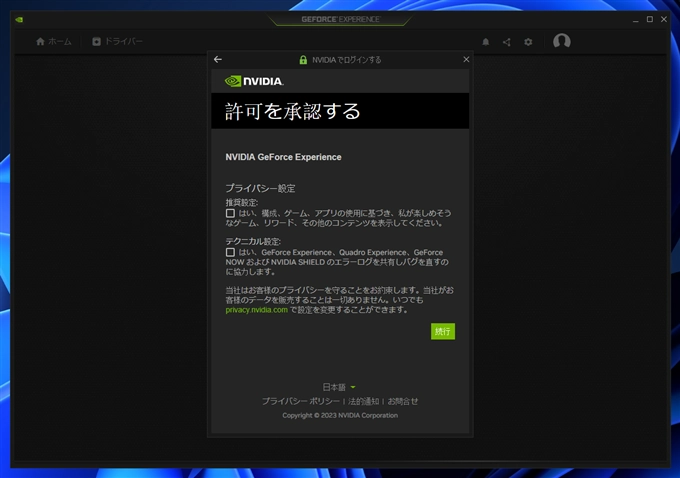The width and height of the screenshot is (680, 478).
Task: Click the プライバシー設定 section label
Action: click(260, 188)
